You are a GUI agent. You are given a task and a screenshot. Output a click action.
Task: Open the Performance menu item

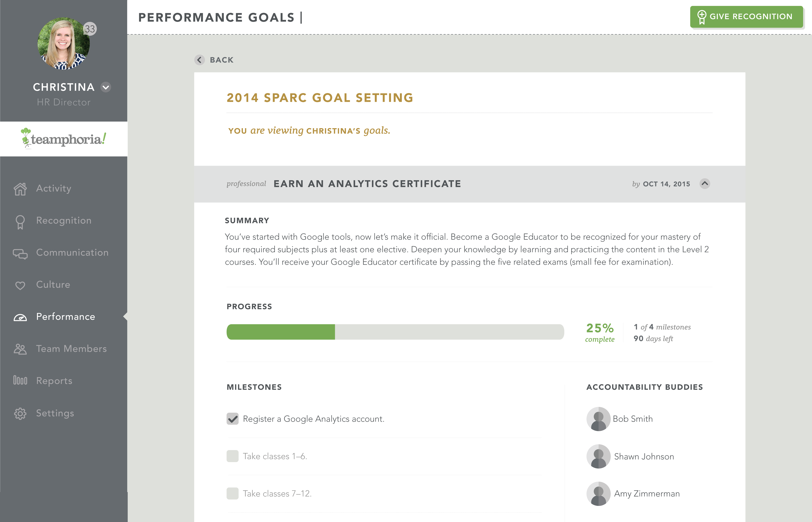coord(65,317)
